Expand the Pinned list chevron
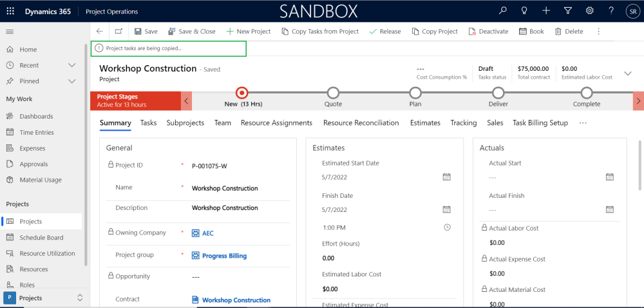This screenshot has width=644, height=308. [x=72, y=81]
